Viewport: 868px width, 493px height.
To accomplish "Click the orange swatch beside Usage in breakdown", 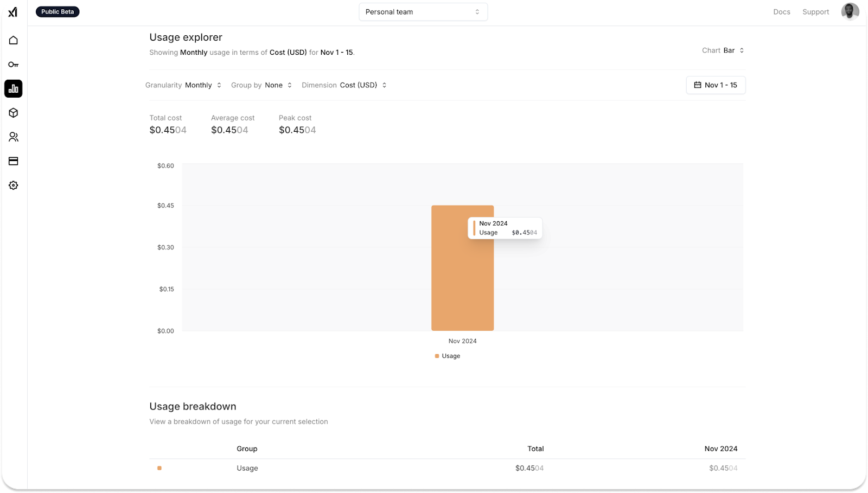I will 159,468.
